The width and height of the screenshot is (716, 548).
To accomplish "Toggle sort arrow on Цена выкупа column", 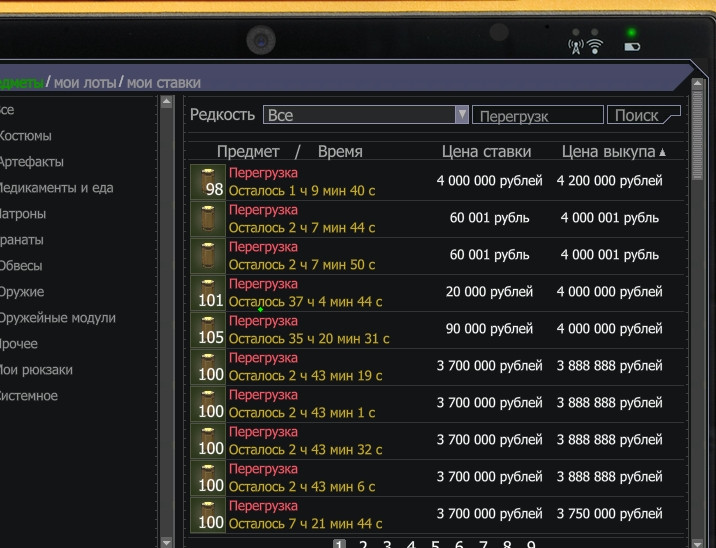I will 662,152.
